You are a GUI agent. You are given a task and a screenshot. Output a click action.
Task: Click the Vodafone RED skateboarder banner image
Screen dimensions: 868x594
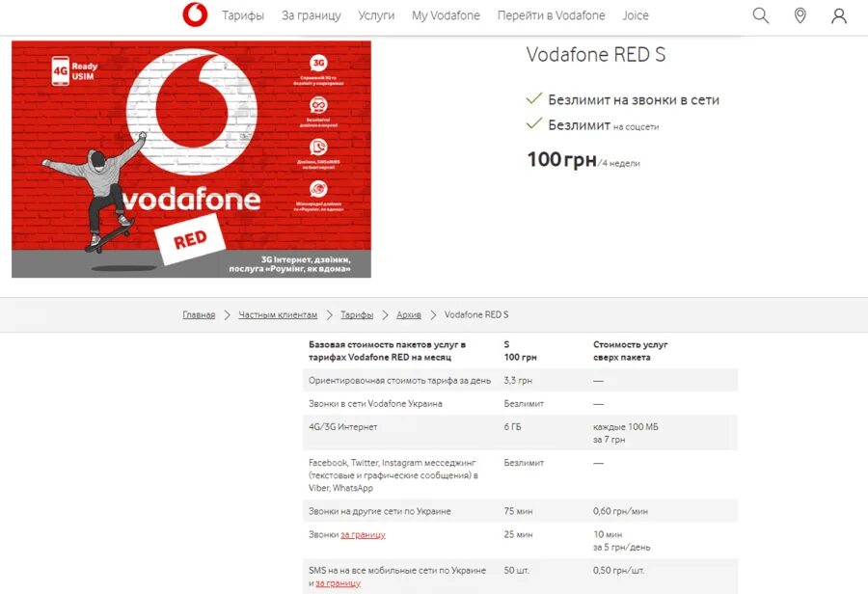pos(192,159)
